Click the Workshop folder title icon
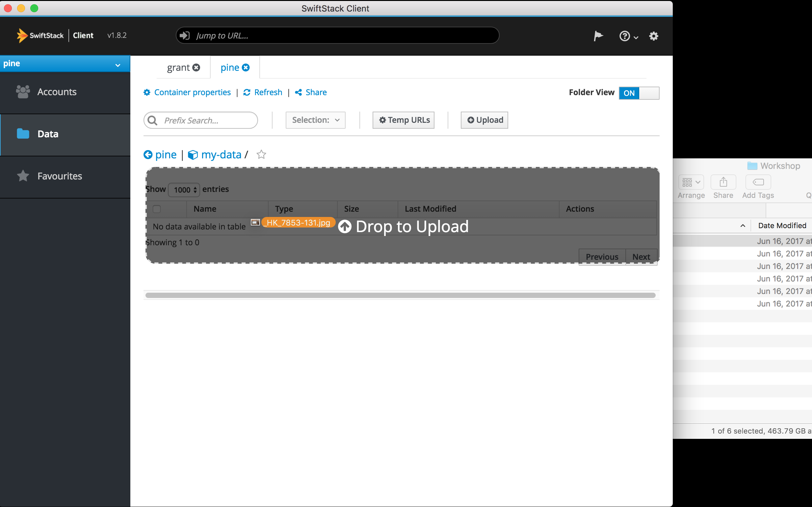The image size is (812, 507). tap(752, 166)
